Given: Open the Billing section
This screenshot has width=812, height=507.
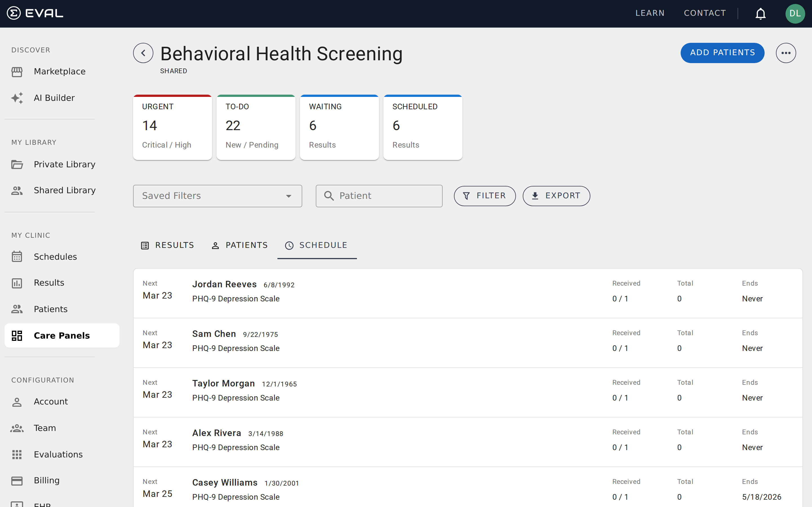Looking at the screenshot, I should [47, 480].
